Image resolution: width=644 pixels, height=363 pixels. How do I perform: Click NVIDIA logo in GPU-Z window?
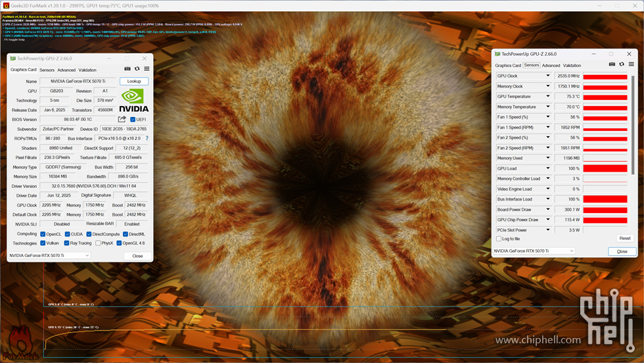pyautogui.click(x=134, y=101)
